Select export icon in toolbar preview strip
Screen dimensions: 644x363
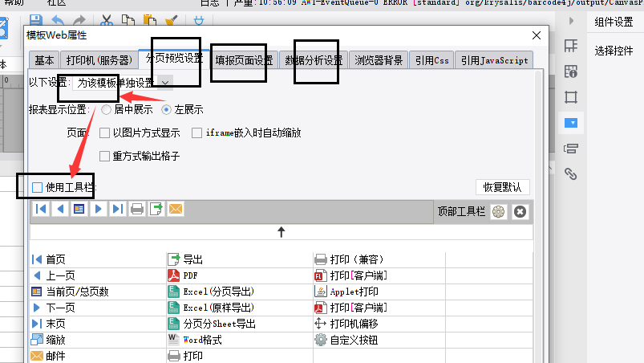coord(156,210)
